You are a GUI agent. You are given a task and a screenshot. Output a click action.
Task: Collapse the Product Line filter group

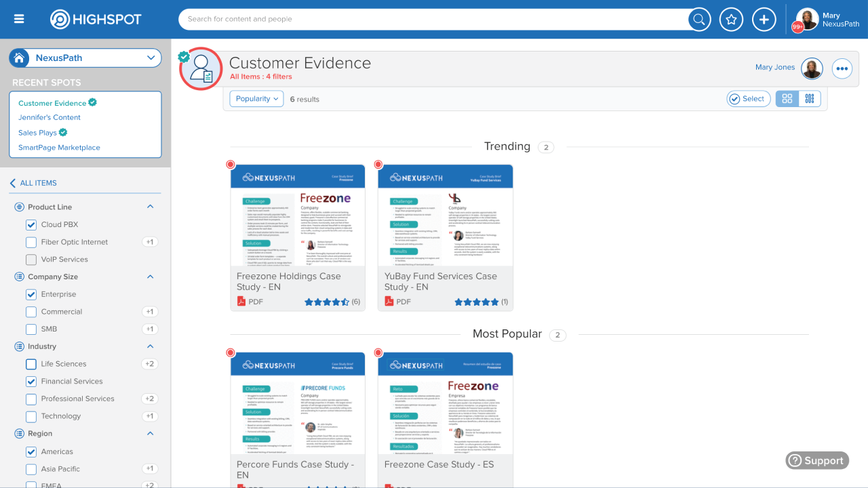pyautogui.click(x=151, y=207)
